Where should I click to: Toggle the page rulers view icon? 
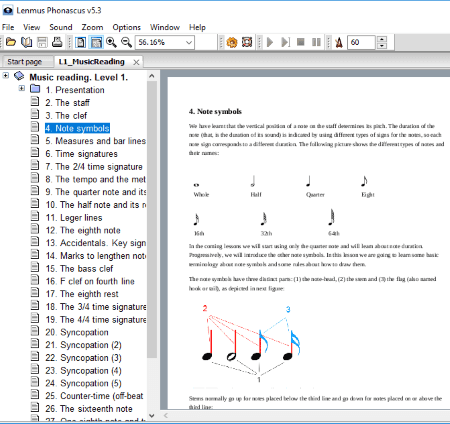[x=96, y=42]
